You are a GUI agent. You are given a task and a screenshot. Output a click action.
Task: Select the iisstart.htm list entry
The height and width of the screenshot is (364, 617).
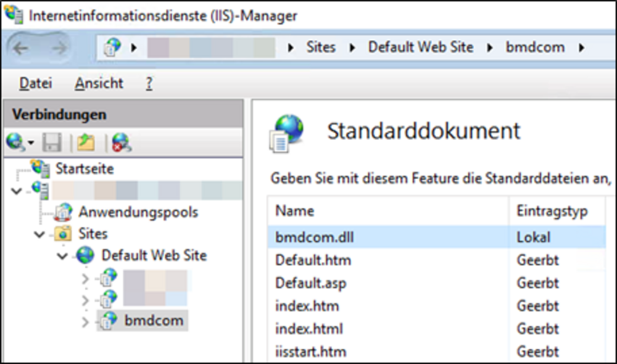coord(310,352)
